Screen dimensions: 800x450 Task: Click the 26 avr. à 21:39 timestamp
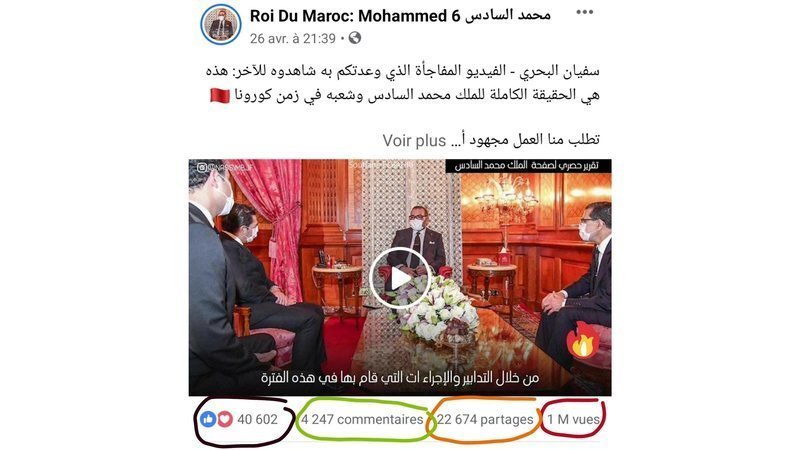click(x=293, y=38)
